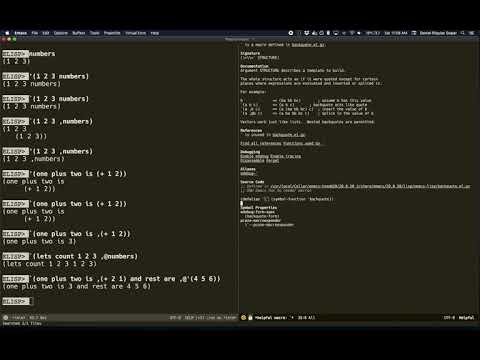The image size is (480, 360).
Task: Open the source file path link under Source Code
Action: [370, 186]
